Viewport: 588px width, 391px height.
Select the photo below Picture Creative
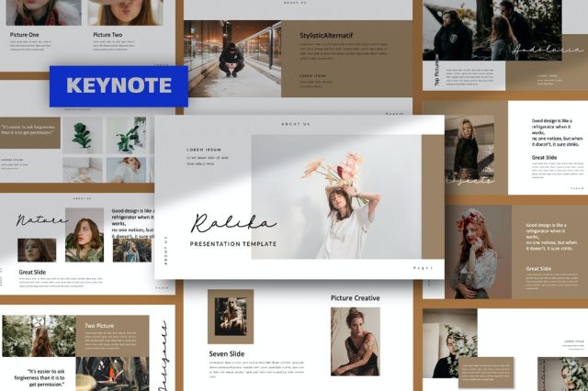pos(355,341)
